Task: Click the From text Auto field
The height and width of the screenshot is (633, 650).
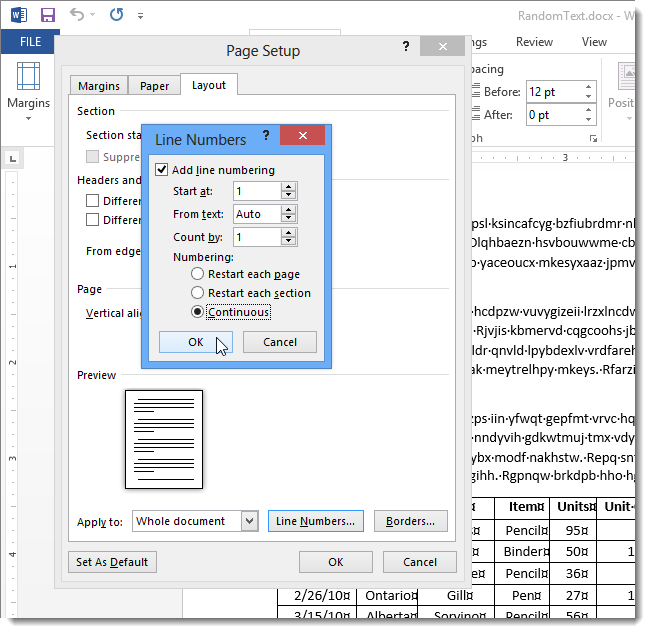Action: tap(257, 214)
